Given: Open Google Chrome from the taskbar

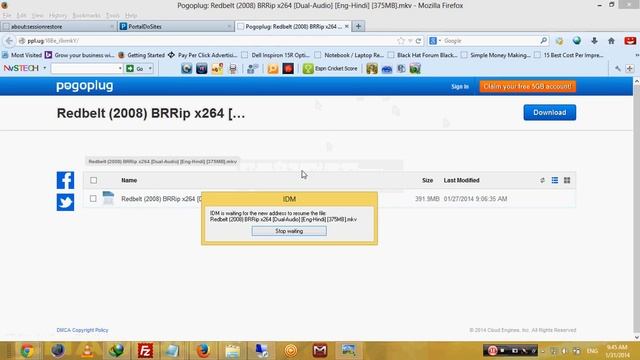Looking at the screenshot, I should click(x=27, y=351).
